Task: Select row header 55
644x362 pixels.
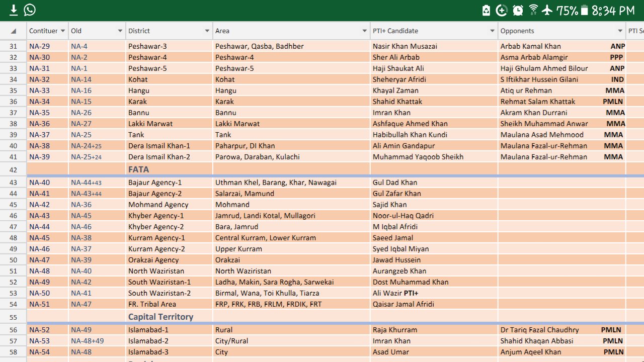Action: tap(14, 317)
